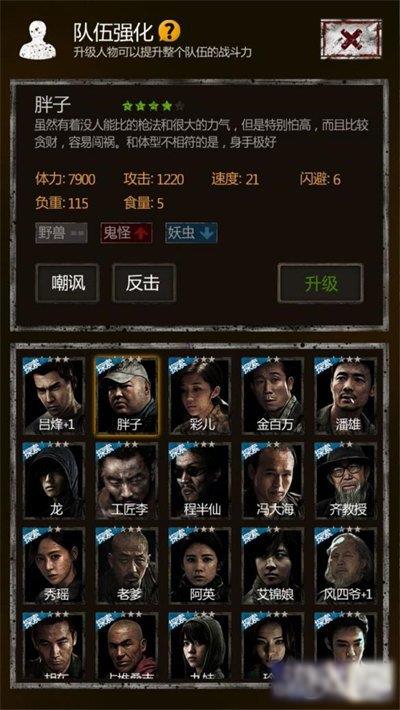This screenshot has width=400, height=710.
Task: Click the 鬼怪 tag with red arrow
Action: click(x=126, y=233)
